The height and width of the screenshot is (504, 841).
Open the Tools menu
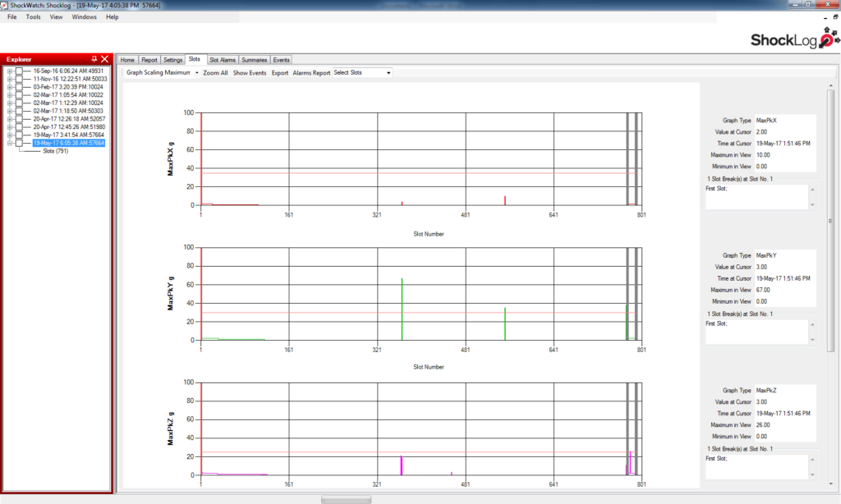click(x=33, y=17)
